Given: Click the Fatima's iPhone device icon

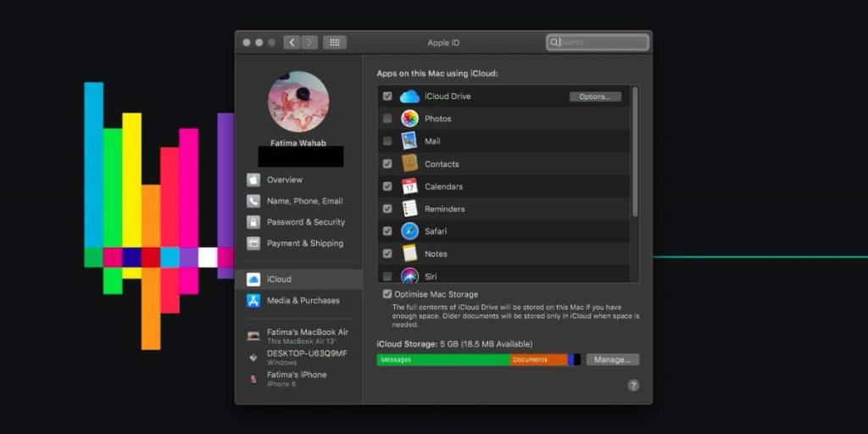Looking at the screenshot, I should (x=253, y=379).
